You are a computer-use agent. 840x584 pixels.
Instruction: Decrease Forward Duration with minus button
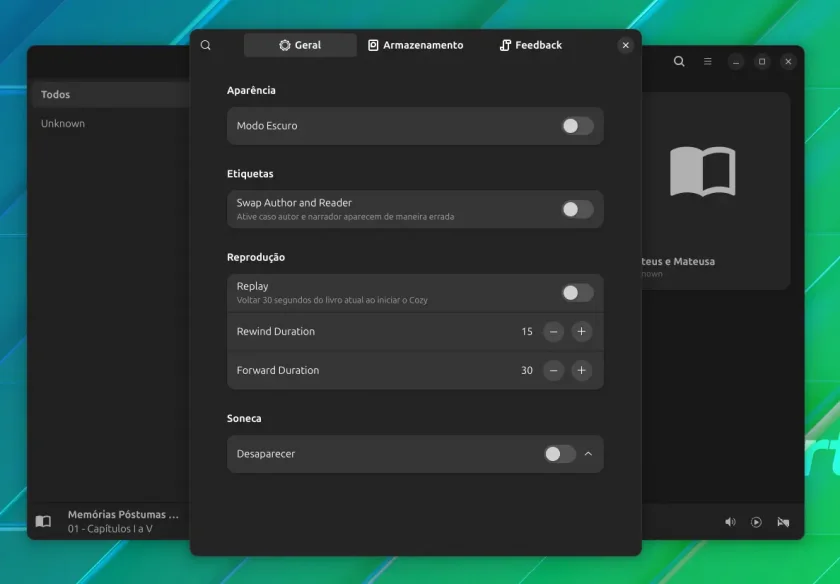(553, 370)
